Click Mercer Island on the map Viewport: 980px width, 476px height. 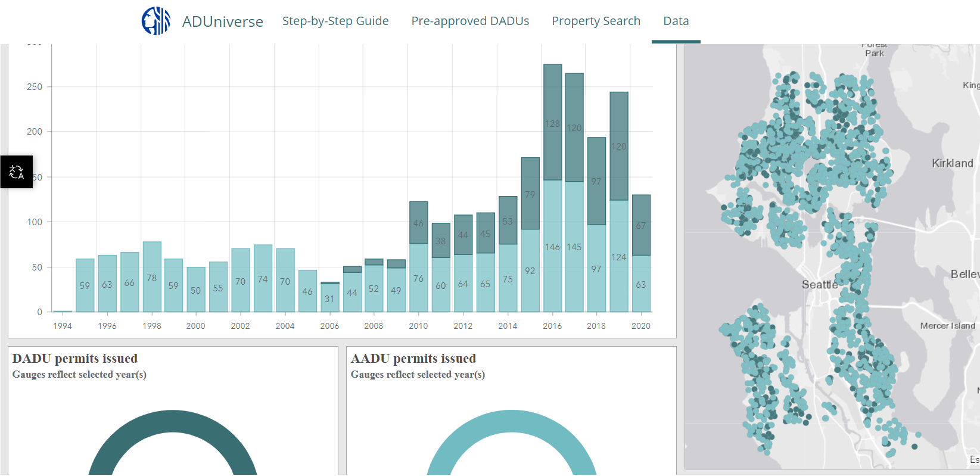tap(947, 326)
